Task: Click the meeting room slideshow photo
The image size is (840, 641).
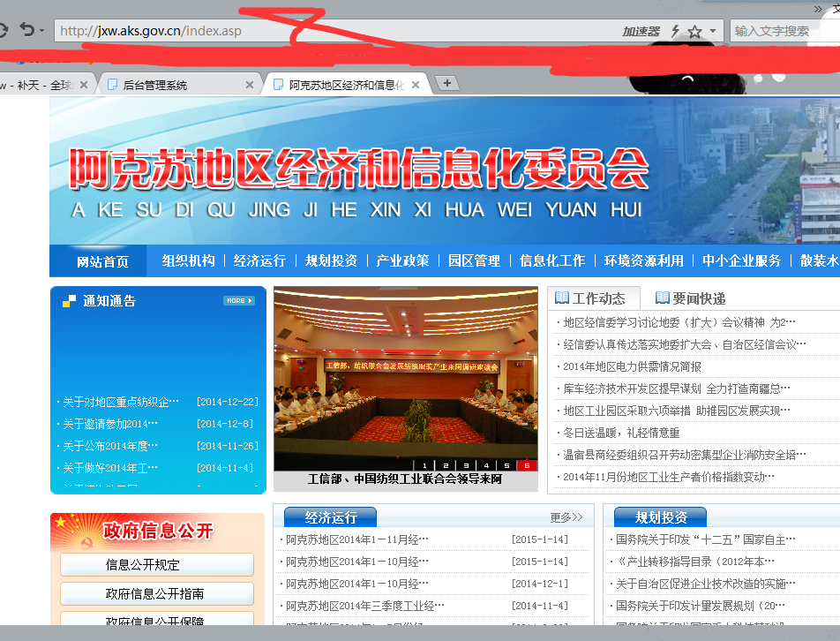Action: 406,379
